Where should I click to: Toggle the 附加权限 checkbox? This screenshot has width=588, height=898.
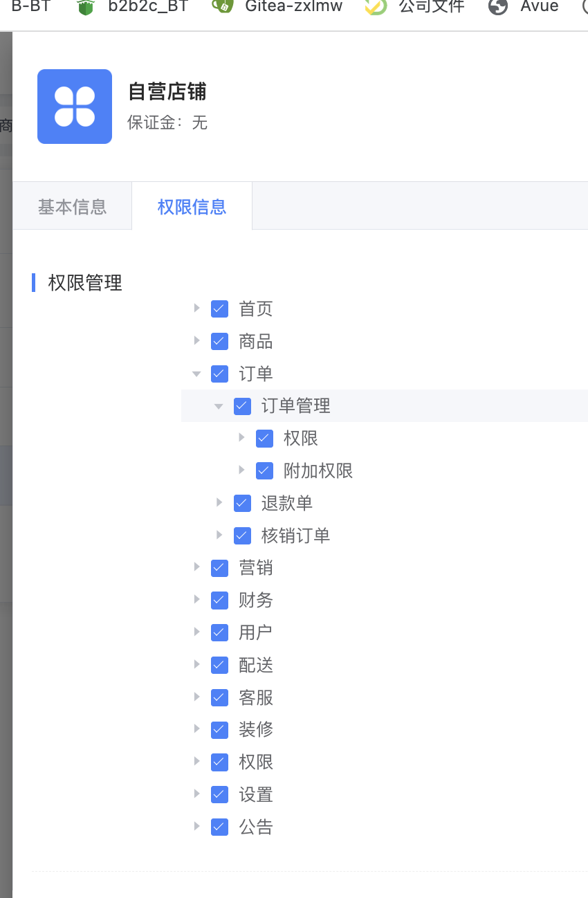[x=264, y=470]
